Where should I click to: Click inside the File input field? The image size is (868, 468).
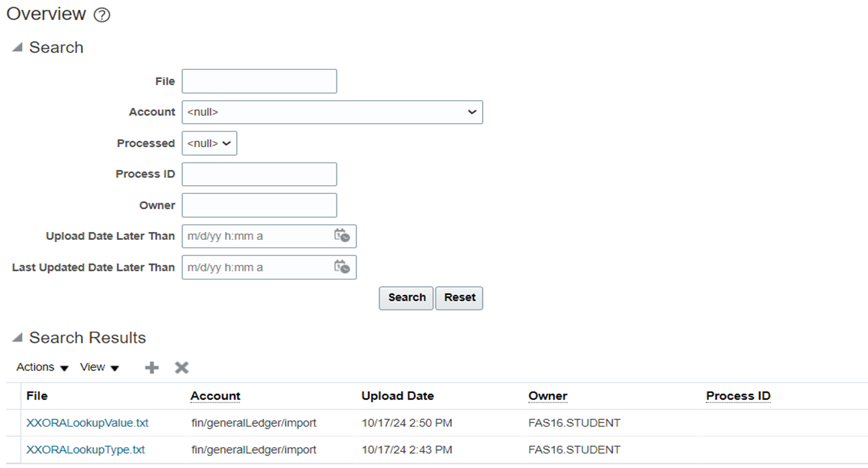click(x=259, y=80)
